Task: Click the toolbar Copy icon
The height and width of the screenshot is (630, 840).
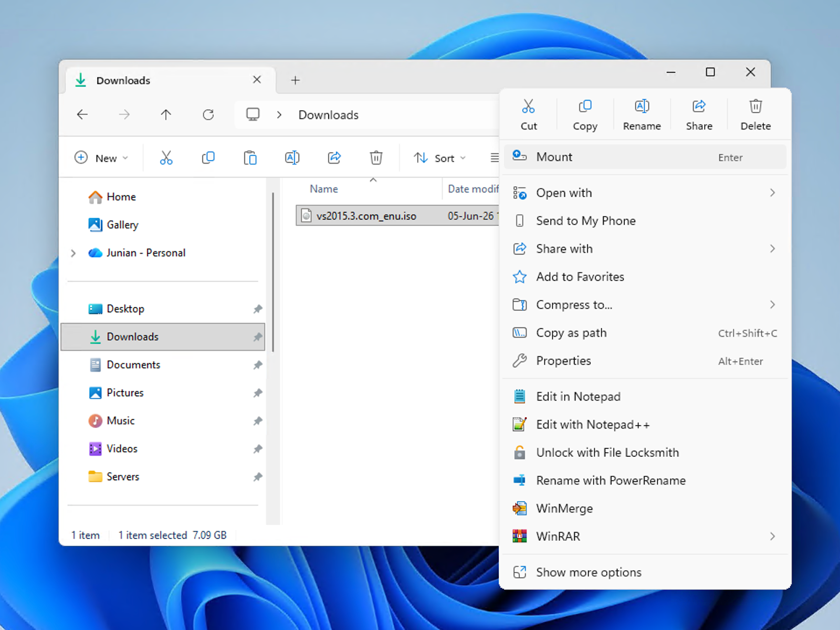Action: (208, 157)
